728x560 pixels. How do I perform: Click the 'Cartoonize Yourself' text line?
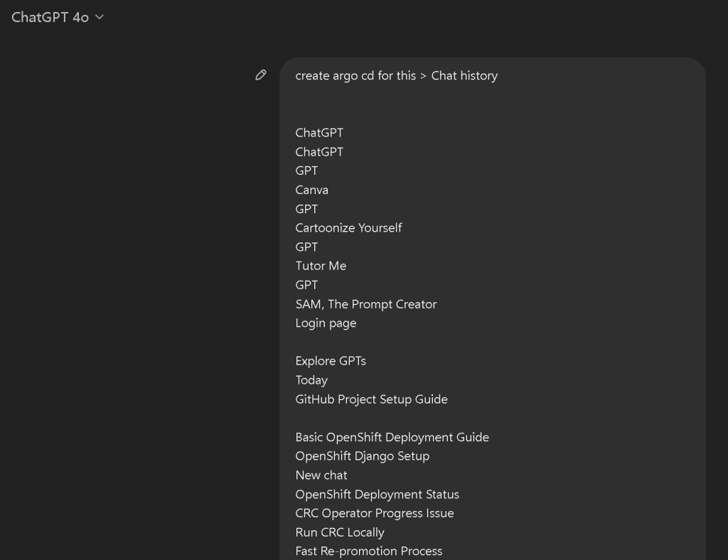point(348,228)
